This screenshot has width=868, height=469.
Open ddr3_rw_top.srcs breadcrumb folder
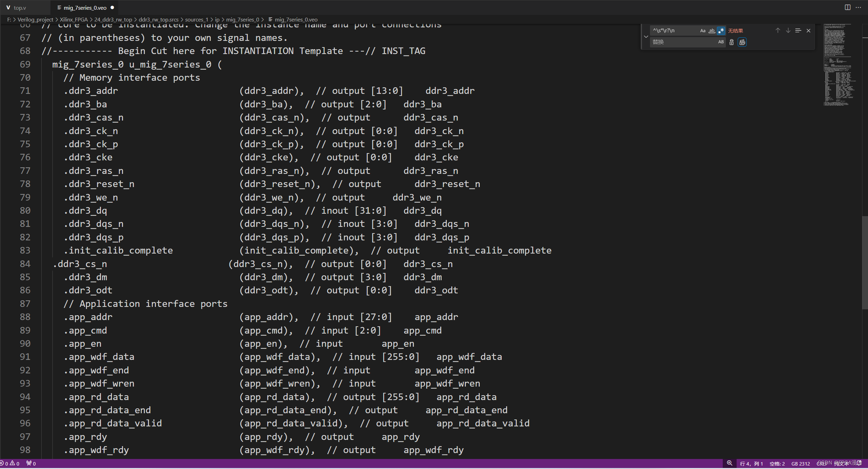pos(158,19)
